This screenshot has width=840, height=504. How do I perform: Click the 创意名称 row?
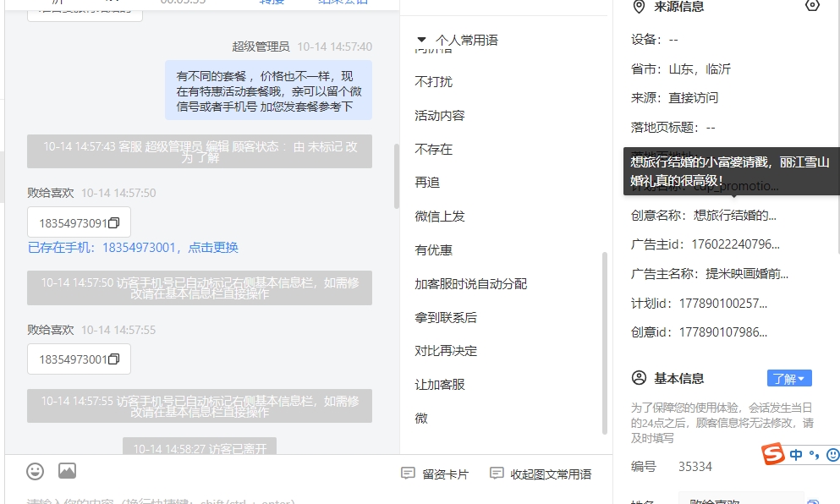tap(704, 216)
